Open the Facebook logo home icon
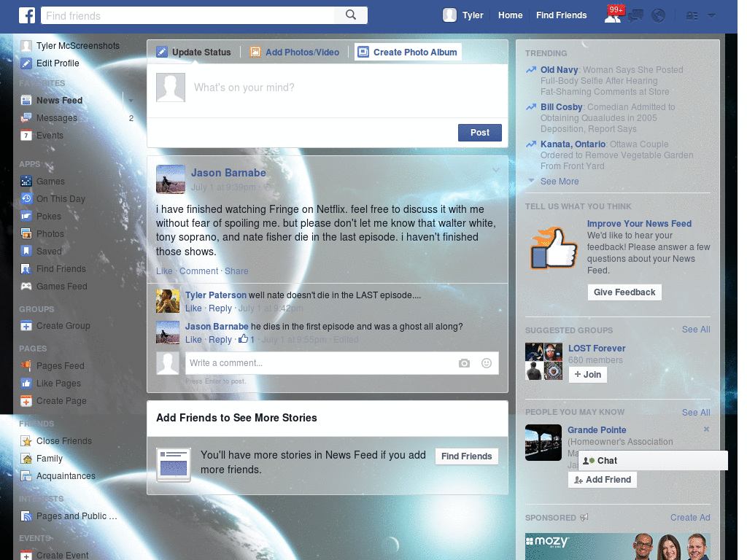 27,15
